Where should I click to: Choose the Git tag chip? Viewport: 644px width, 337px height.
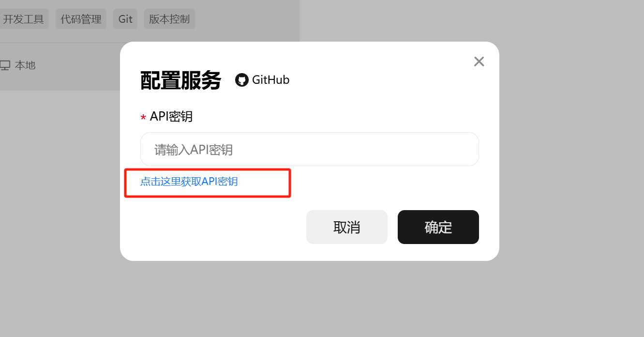125,19
